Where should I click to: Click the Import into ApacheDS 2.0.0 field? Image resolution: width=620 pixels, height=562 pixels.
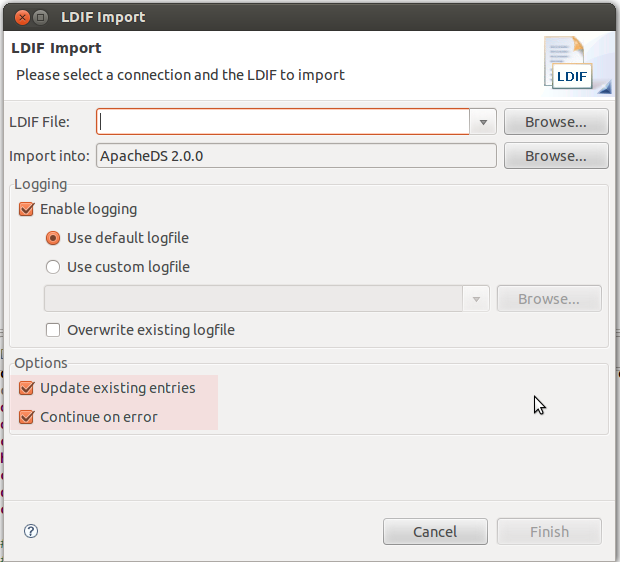point(296,156)
